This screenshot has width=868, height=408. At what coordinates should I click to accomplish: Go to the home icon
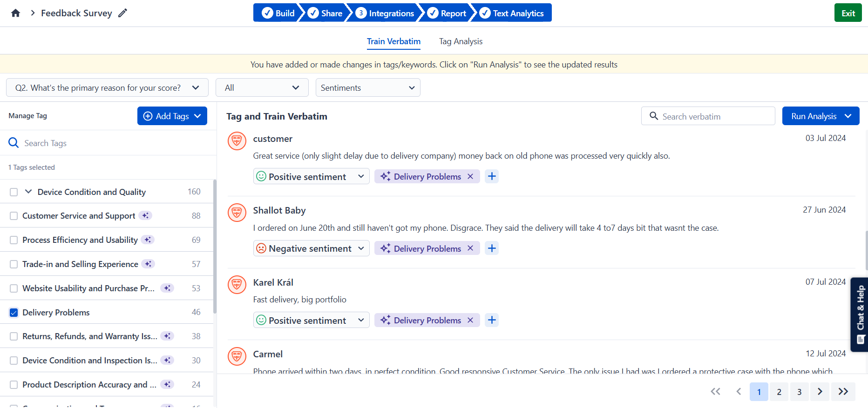point(15,13)
